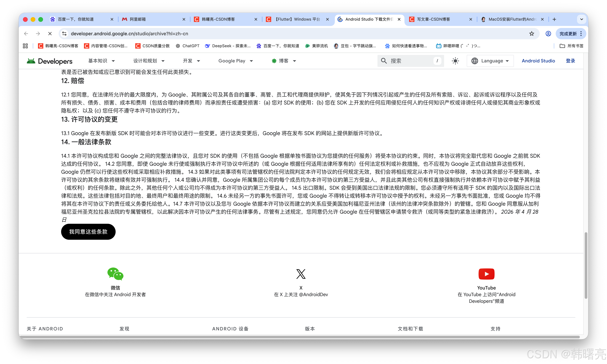The height and width of the screenshot is (364, 607).
Task: Close the 写文章-CSDN博客 tab
Action: pos(470,19)
